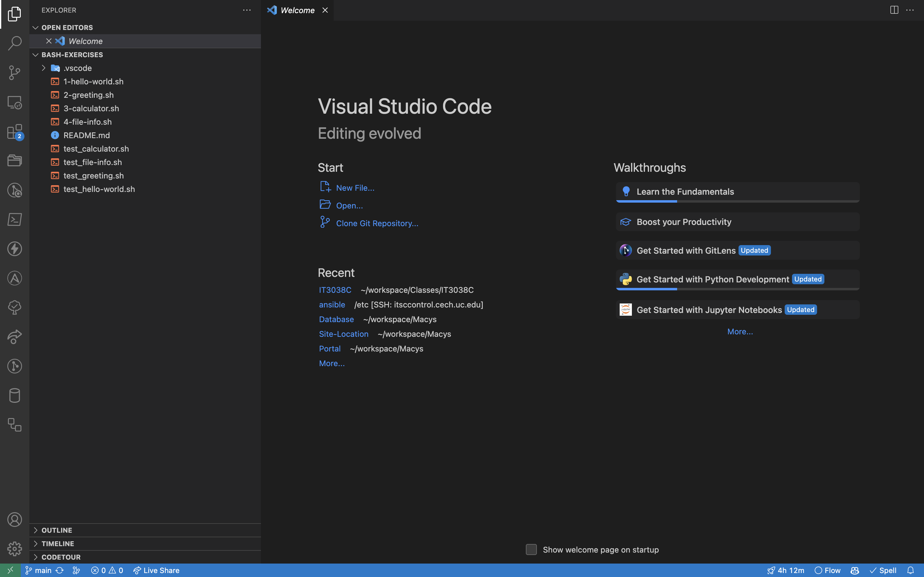Expand the Timeline panel
Viewport: 924px width, 577px height.
[x=145, y=543]
